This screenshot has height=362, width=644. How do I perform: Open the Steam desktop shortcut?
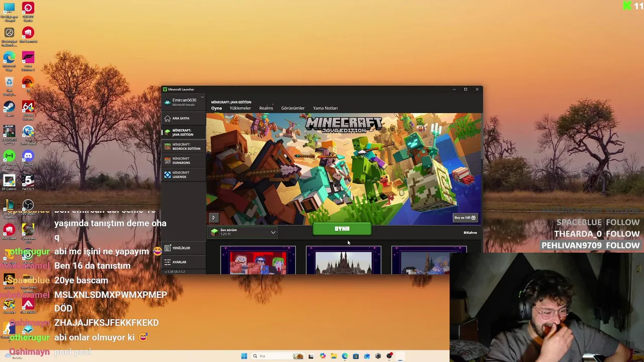[9, 110]
